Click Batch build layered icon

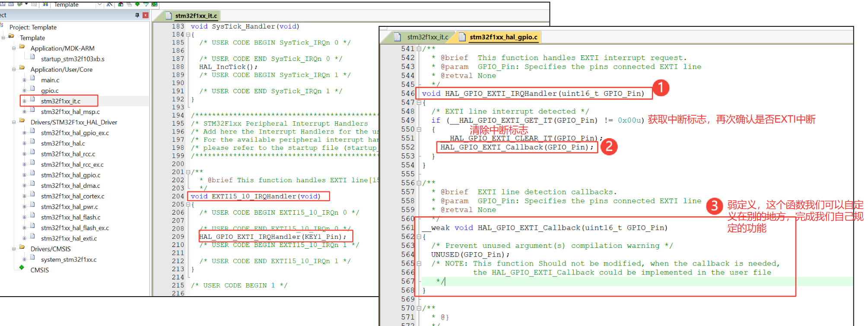tap(20, 4)
